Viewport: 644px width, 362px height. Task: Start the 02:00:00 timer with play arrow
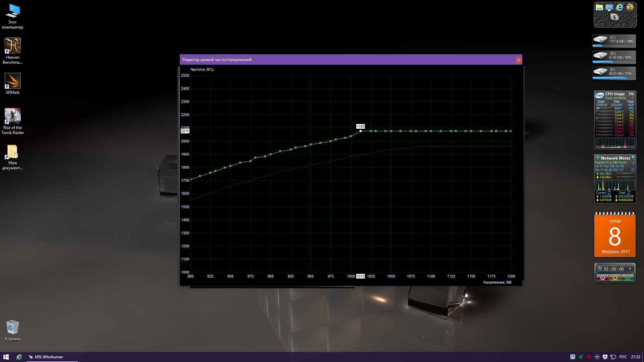coord(630,269)
